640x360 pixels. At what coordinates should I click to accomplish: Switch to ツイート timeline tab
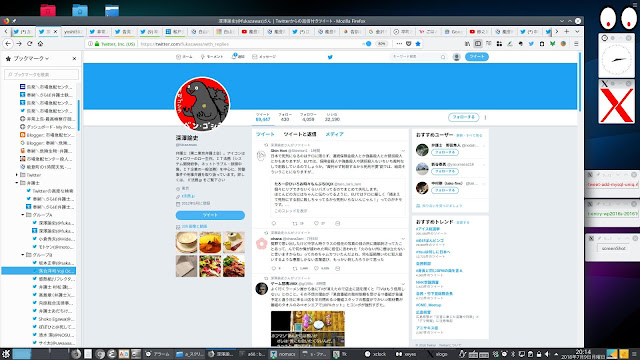point(265,134)
